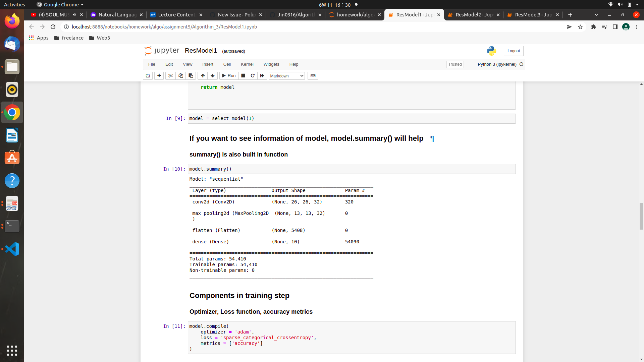
Task: Save notebook with the floppy disk icon
Action: tap(148, 76)
